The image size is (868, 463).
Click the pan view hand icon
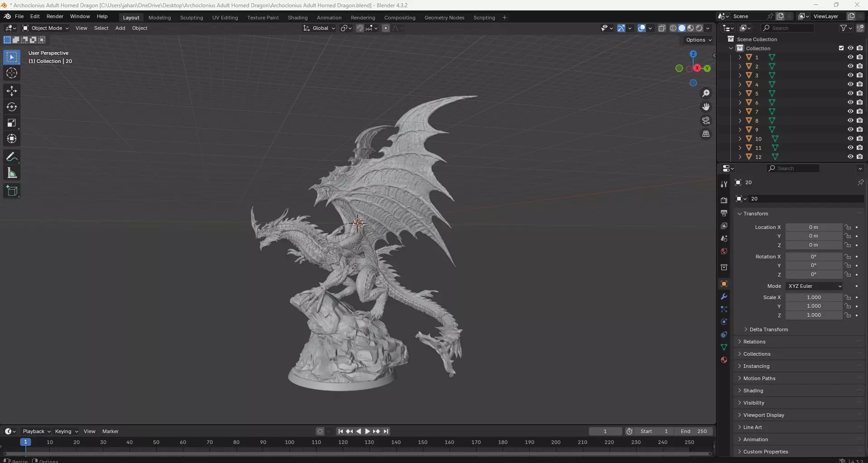click(x=706, y=107)
